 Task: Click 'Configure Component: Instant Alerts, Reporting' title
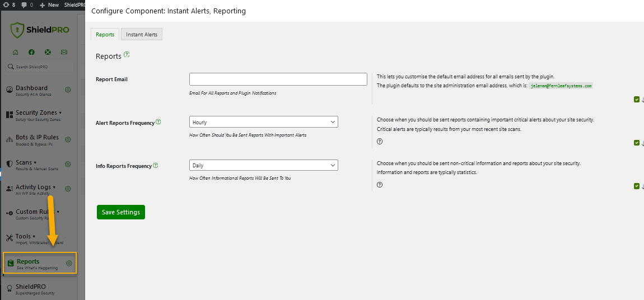point(169,11)
